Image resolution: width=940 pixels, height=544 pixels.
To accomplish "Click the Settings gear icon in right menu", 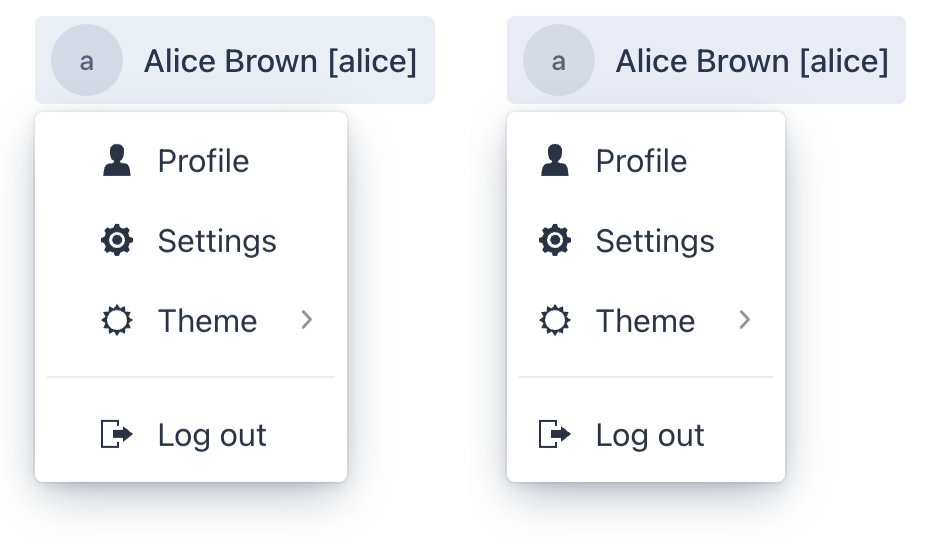I will [x=555, y=241].
